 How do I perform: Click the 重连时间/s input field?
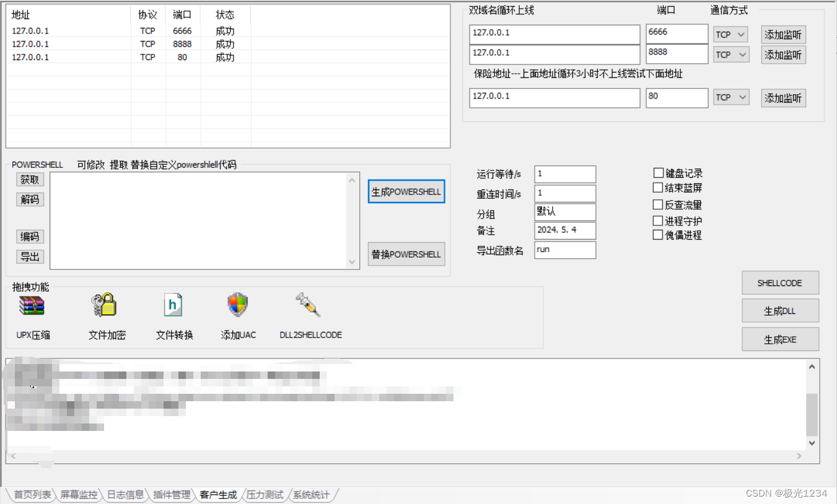(x=565, y=193)
